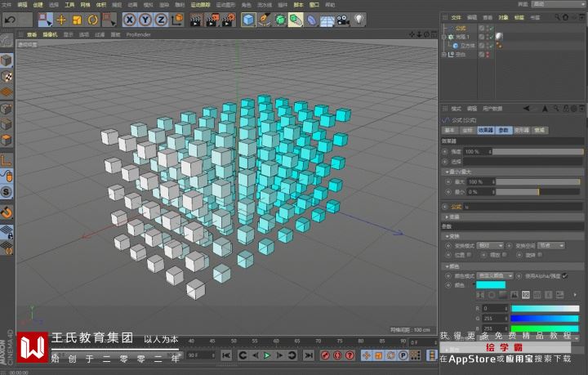Step one frame forward
The image size is (588, 375).
(279, 355)
